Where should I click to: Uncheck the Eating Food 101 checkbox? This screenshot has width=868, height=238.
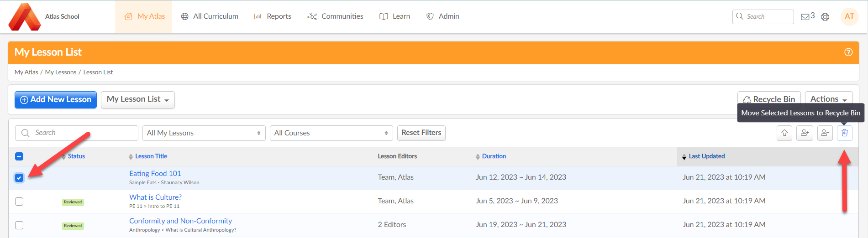pyautogui.click(x=19, y=178)
